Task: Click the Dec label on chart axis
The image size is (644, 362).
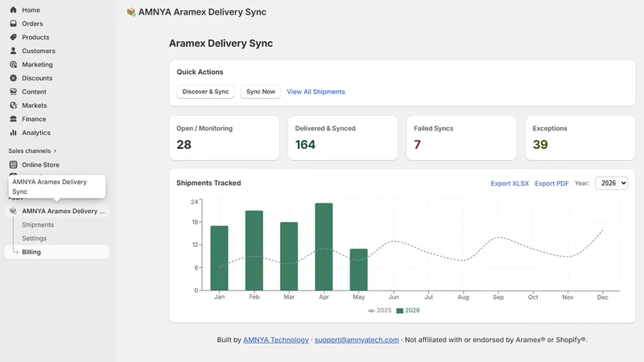Action: (602, 297)
